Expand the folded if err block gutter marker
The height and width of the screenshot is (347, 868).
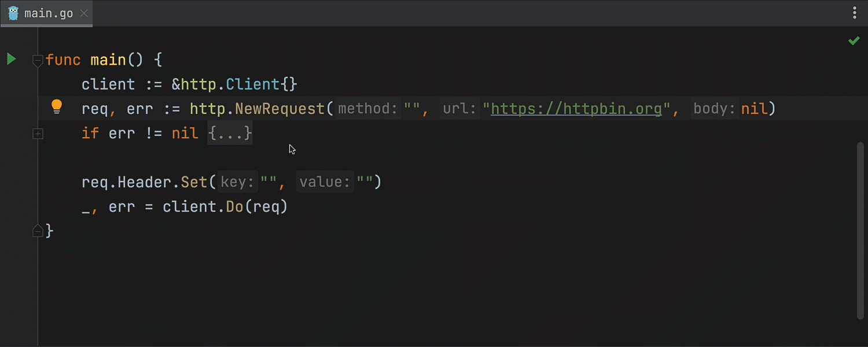tap(38, 134)
